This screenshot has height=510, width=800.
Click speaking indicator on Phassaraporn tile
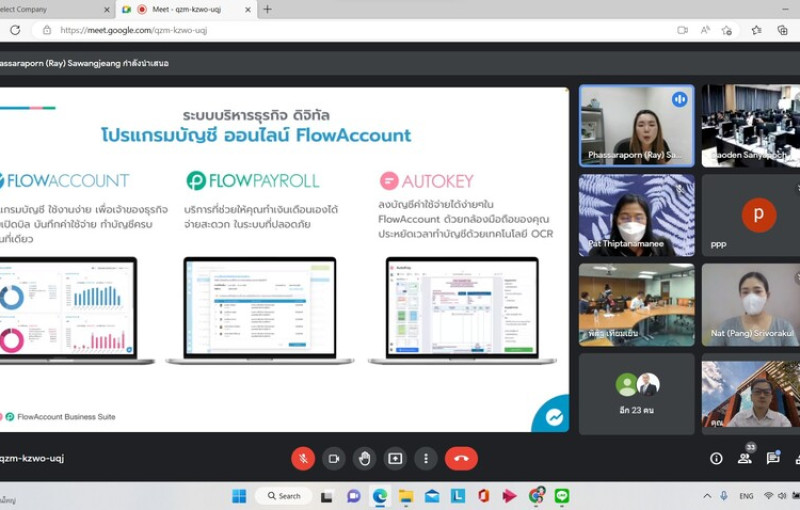pos(680,99)
